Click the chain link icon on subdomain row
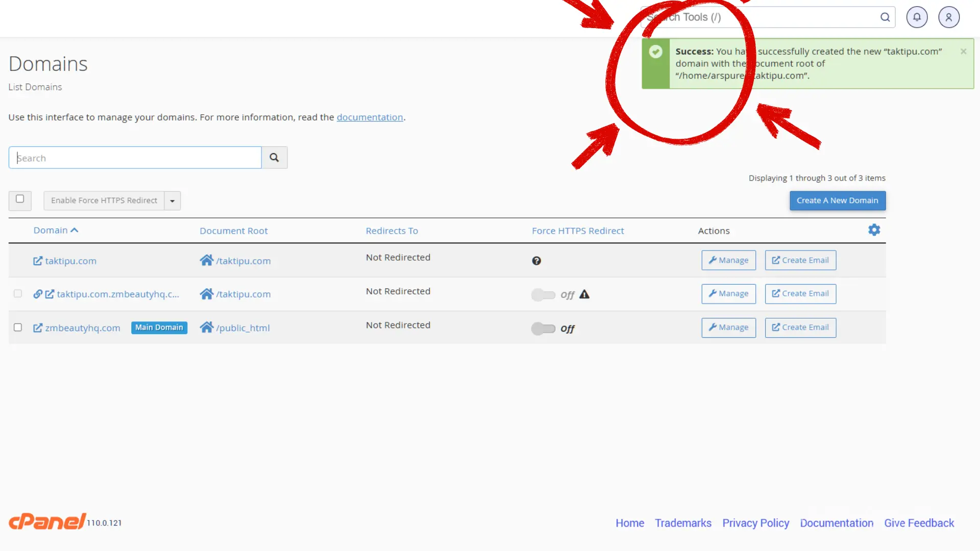Screen dimensions: 980x551 [x=38, y=294]
